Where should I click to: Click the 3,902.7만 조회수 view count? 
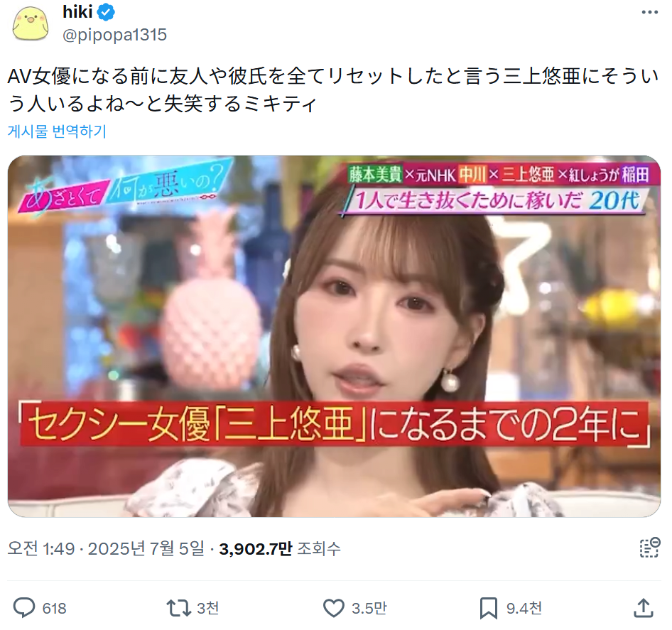click(280, 548)
